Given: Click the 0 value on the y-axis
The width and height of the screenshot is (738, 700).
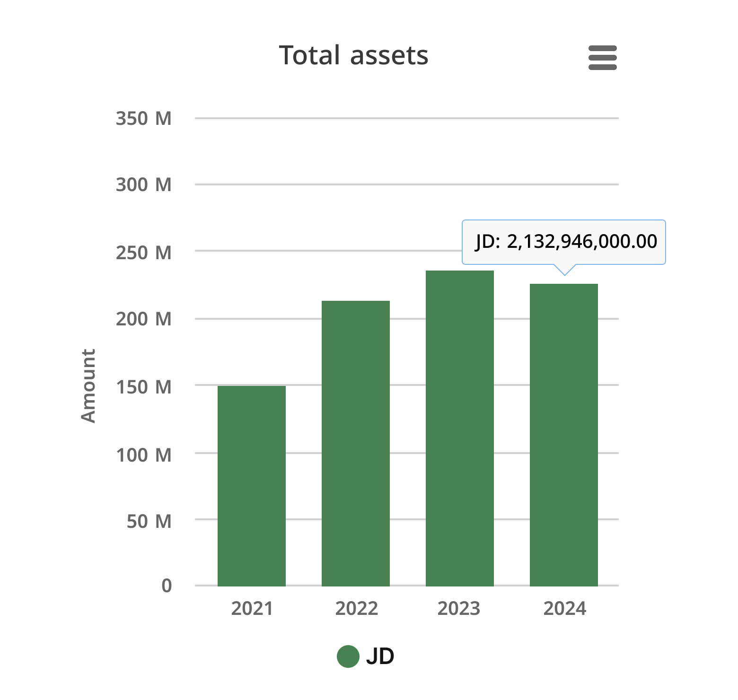Looking at the screenshot, I should point(167,585).
